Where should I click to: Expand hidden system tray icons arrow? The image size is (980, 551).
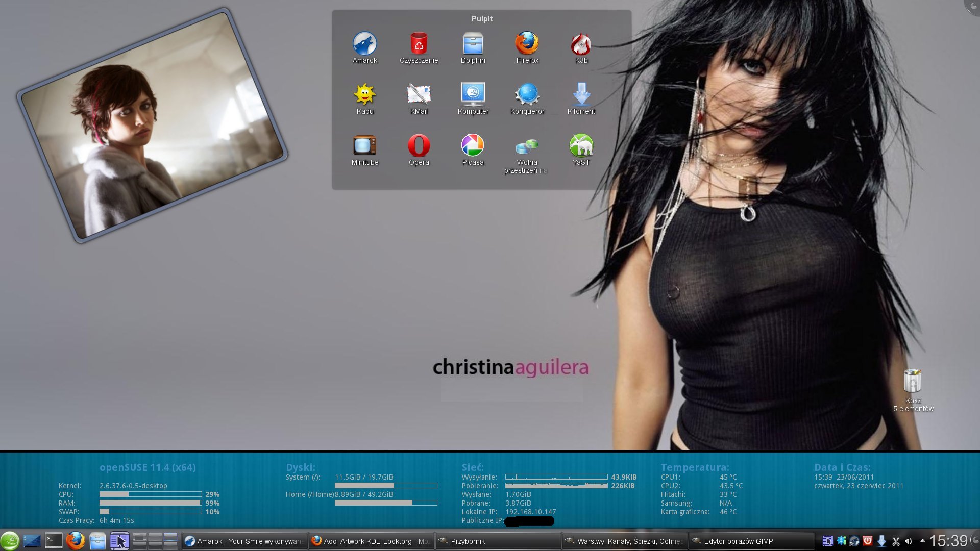pos(922,541)
